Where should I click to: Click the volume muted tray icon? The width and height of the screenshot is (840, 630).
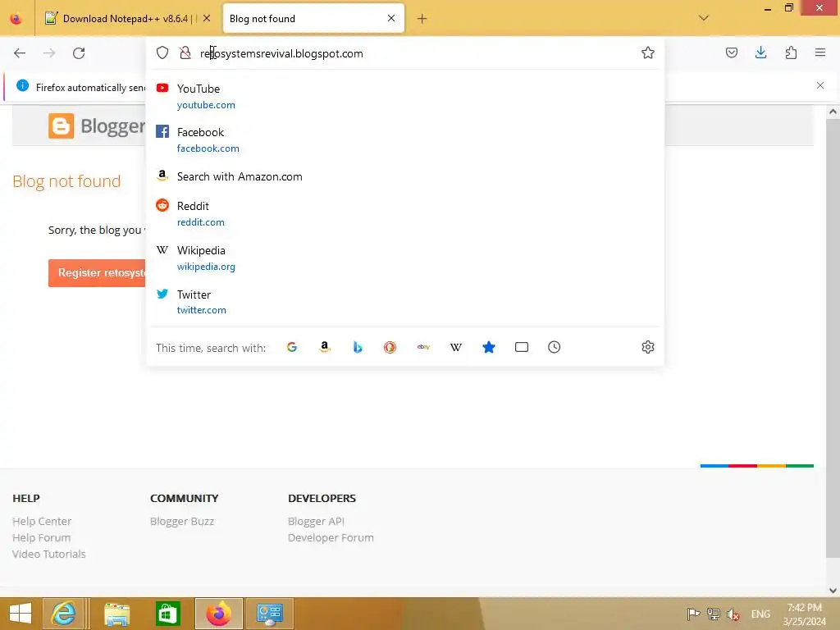(733, 614)
